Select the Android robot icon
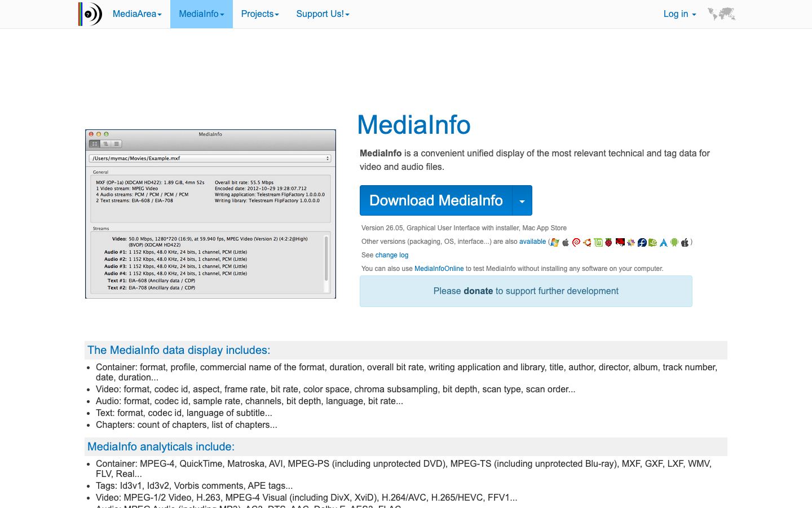This screenshot has height=508, width=812. click(x=674, y=242)
